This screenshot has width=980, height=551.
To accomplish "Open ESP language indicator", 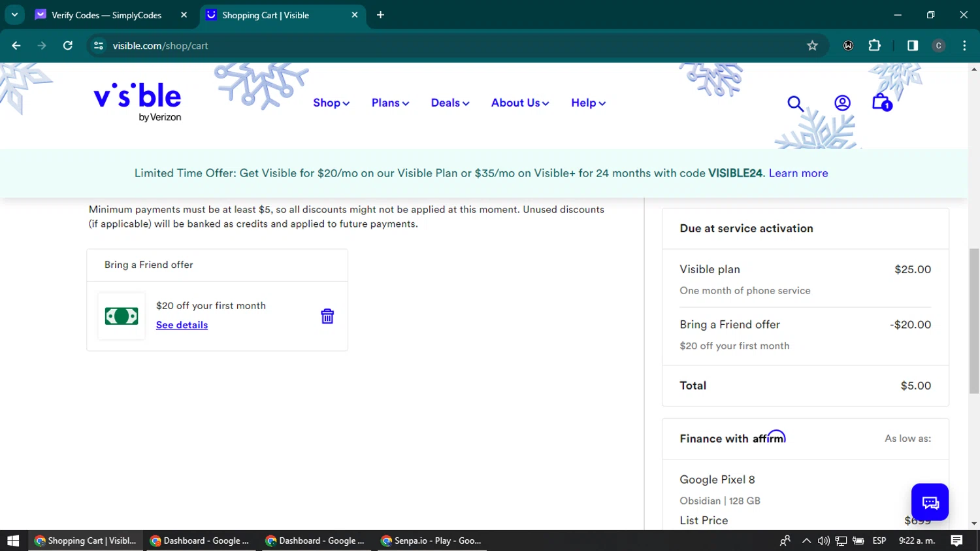I will 879,541.
